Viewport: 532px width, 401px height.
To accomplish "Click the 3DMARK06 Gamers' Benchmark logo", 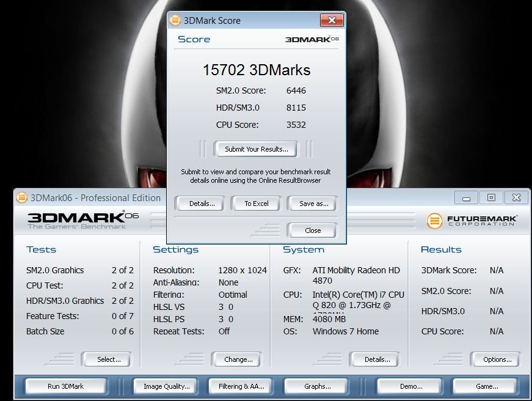I will pyautogui.click(x=83, y=220).
